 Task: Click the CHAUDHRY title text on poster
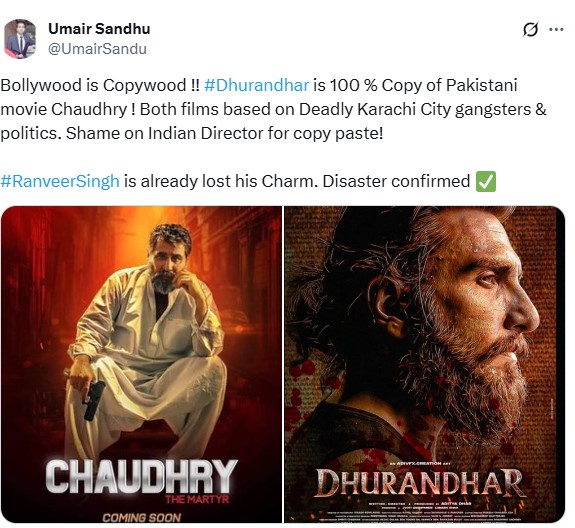[x=142, y=476]
